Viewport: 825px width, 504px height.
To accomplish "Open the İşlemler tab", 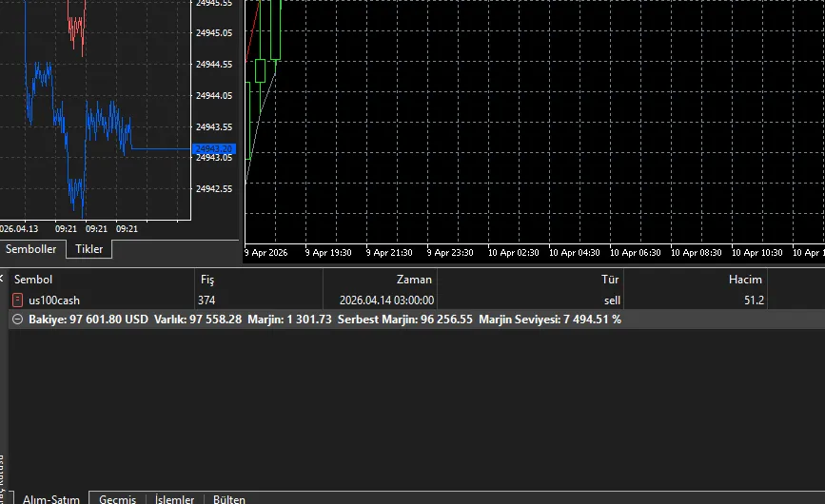I will (175, 498).
